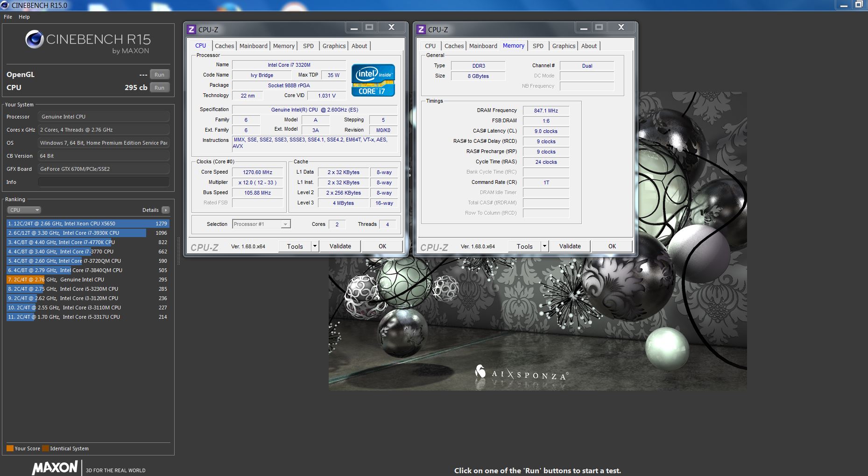
Task: Click the Identical System legend swatch
Action: pyautogui.click(x=45, y=448)
